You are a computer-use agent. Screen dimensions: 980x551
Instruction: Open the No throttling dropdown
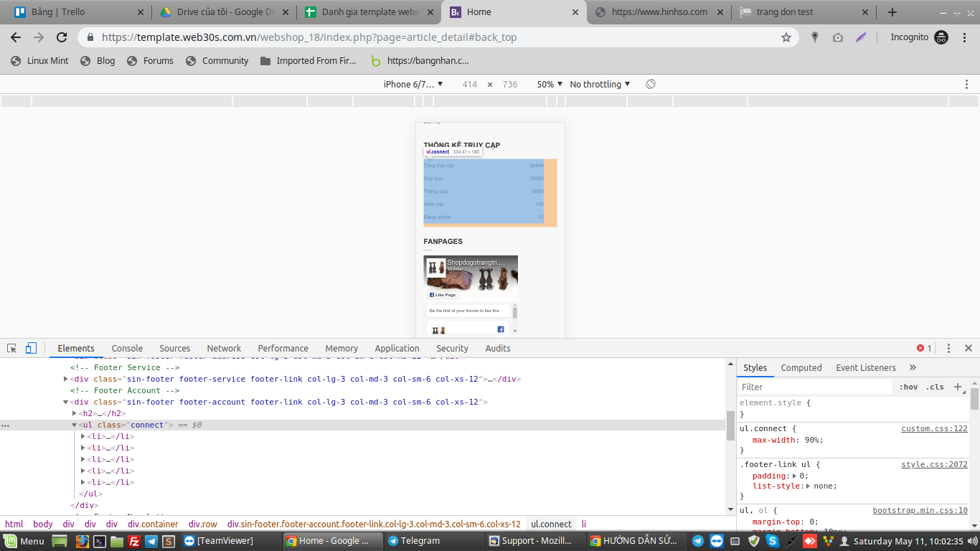(x=600, y=84)
